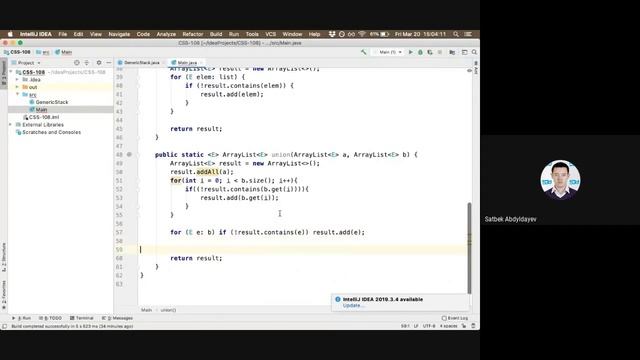Click the Wi-Fi status icon

[362, 34]
